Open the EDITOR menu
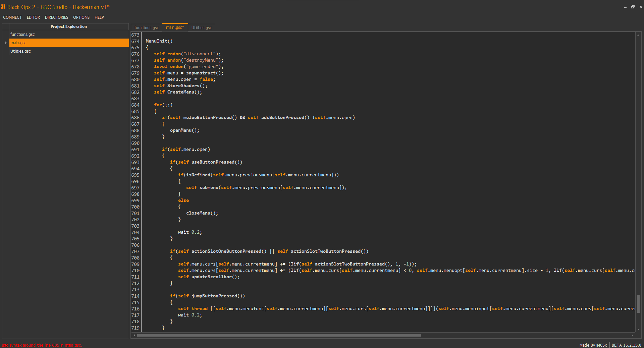 tap(33, 17)
